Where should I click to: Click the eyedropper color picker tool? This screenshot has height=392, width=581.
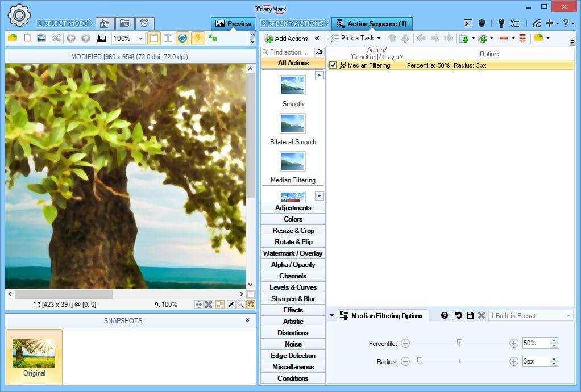coord(231,305)
